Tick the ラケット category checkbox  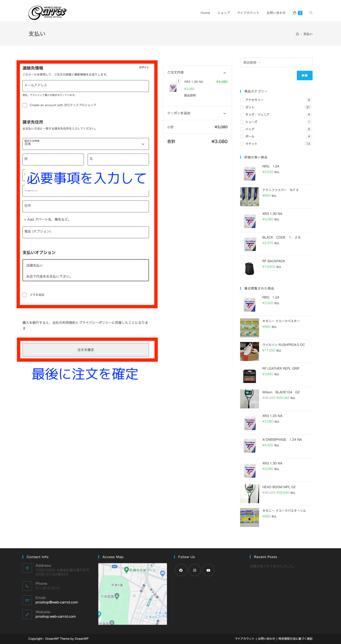click(x=242, y=144)
